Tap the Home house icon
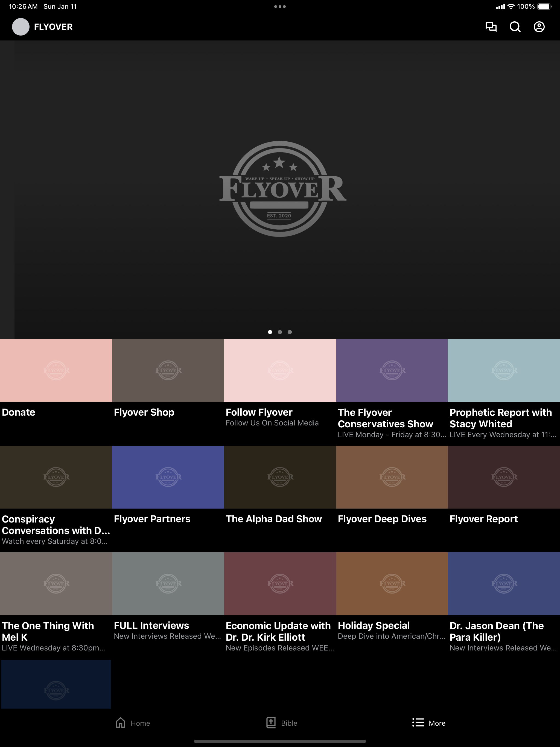 [121, 723]
